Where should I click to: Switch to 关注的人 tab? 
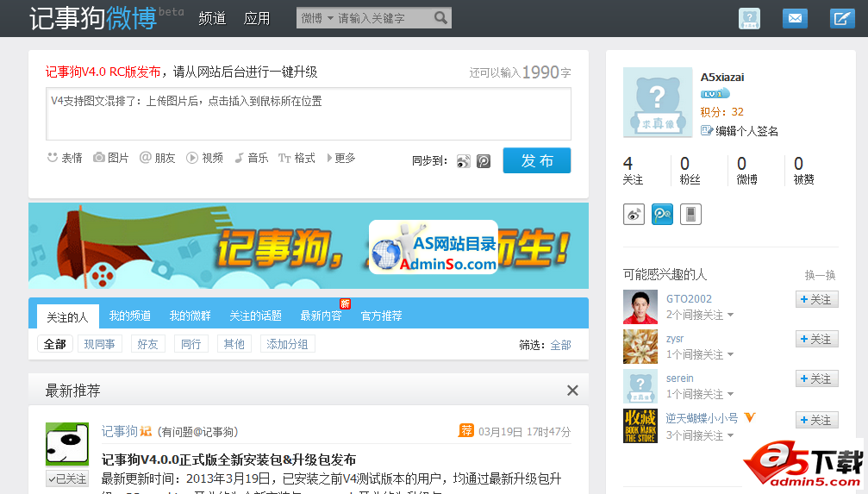tap(67, 316)
